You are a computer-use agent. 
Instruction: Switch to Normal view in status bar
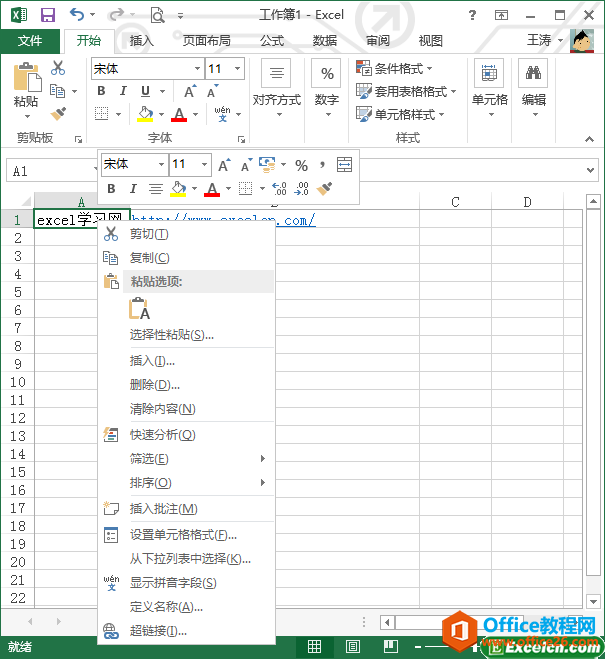(314, 646)
